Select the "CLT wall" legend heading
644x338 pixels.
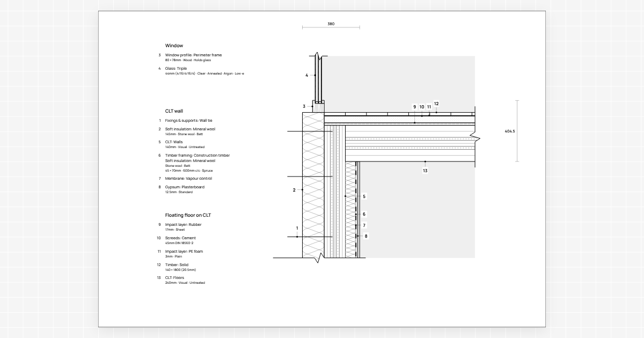174,111
